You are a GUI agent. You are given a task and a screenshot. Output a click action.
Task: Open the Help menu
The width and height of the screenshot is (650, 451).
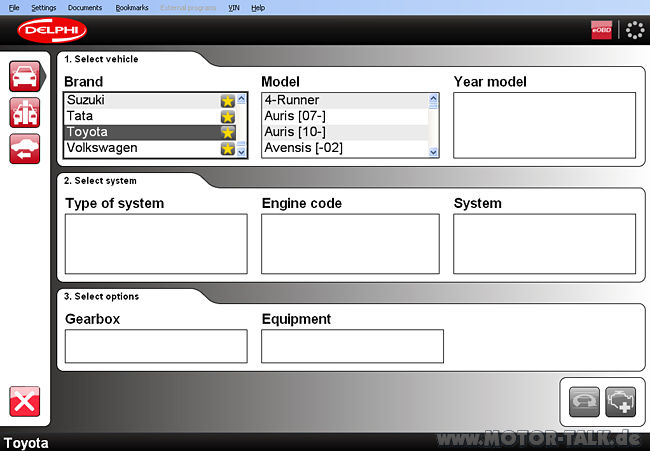pos(258,7)
